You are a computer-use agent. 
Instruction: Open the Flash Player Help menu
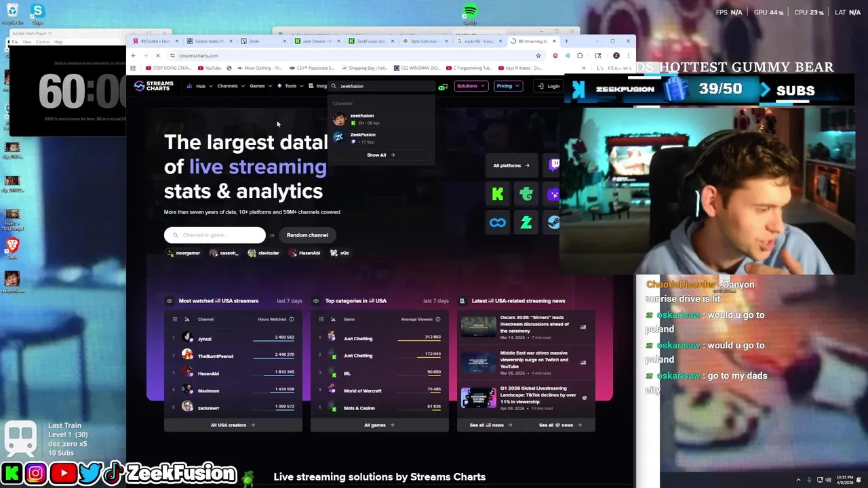[x=58, y=42]
